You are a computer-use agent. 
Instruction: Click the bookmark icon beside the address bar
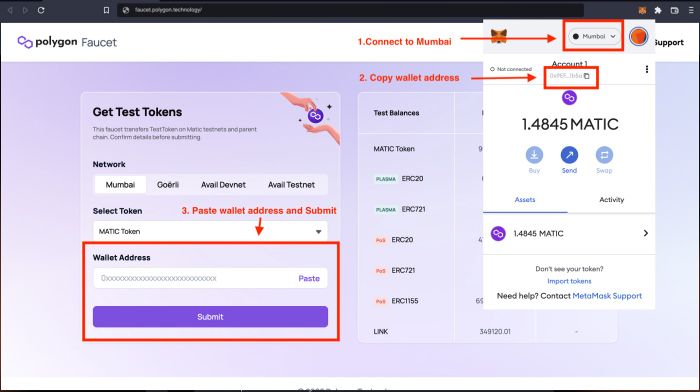click(106, 10)
